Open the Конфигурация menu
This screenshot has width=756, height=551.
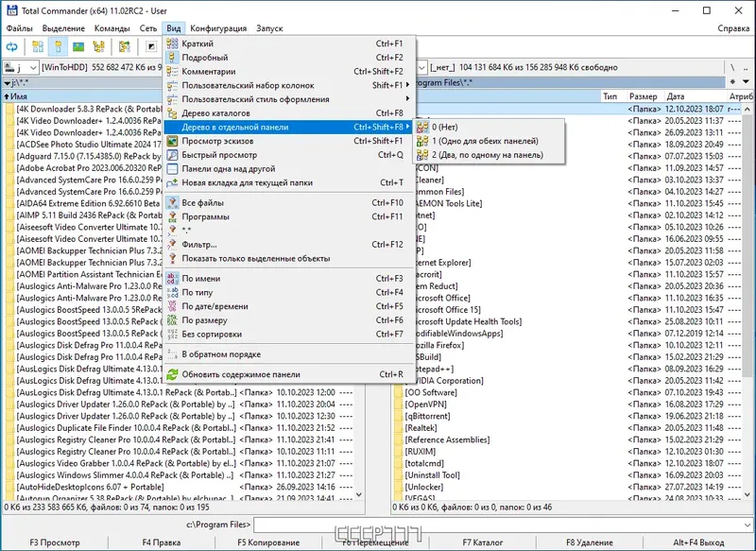pyautogui.click(x=218, y=28)
